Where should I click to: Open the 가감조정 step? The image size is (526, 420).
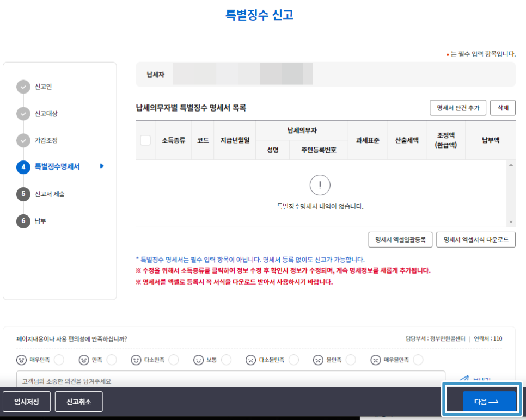tap(46, 140)
